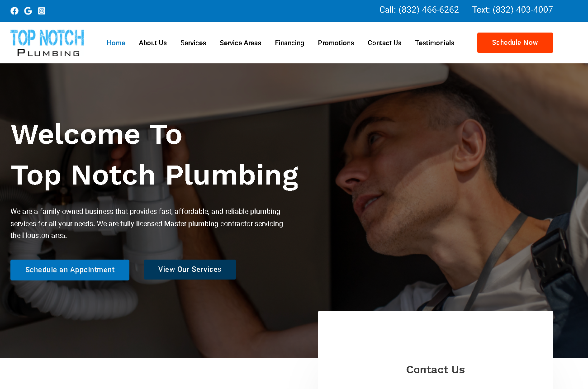
Task: Go to the Home menu item
Action: pyautogui.click(x=116, y=43)
